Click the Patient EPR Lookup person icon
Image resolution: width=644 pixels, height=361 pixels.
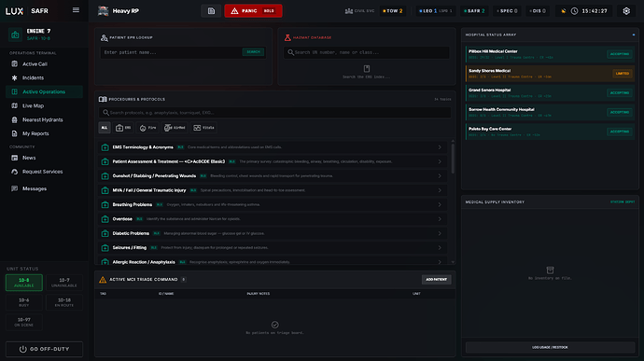(x=104, y=37)
